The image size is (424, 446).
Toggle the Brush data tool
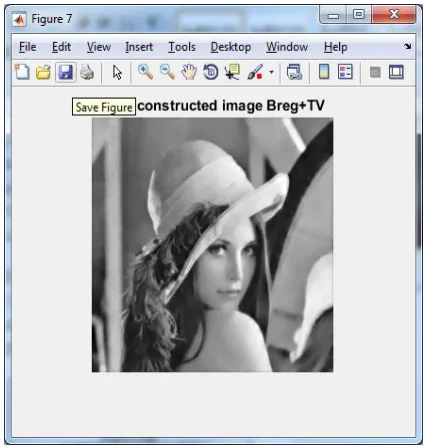255,72
